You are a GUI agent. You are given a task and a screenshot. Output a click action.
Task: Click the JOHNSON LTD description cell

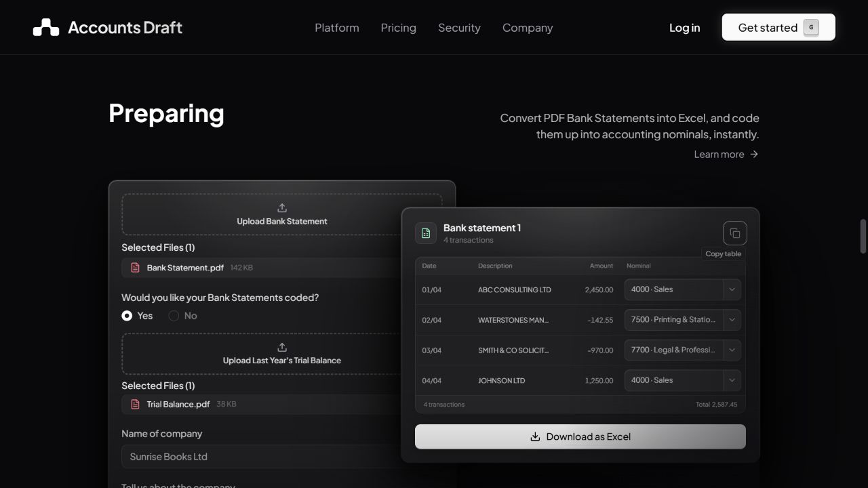click(x=502, y=381)
